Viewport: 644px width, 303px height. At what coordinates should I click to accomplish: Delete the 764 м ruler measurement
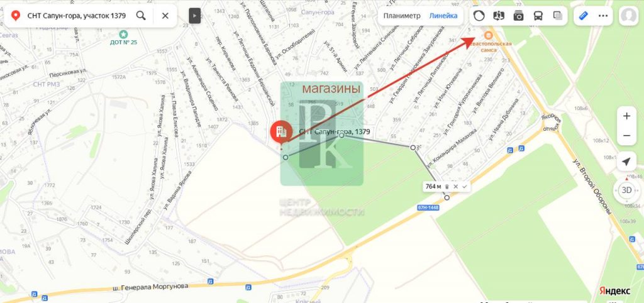pyautogui.click(x=447, y=187)
